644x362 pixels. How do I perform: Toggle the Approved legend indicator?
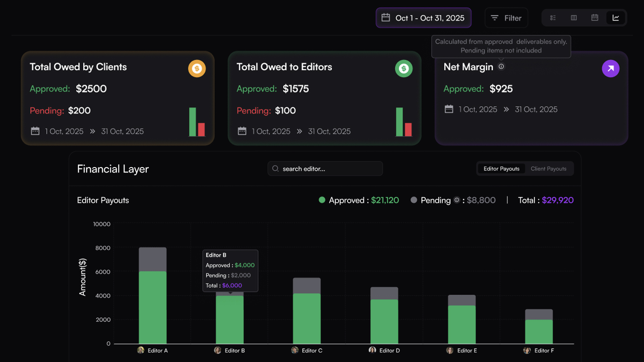click(322, 200)
